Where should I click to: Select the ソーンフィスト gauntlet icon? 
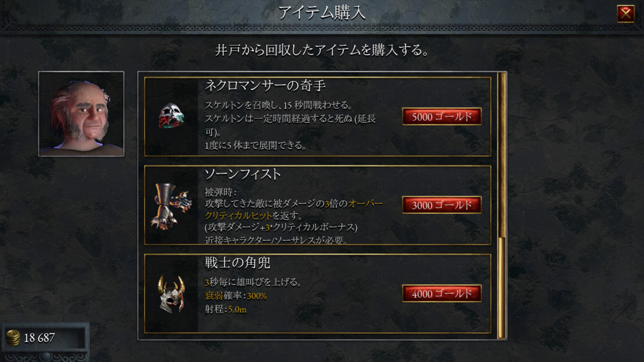click(171, 205)
